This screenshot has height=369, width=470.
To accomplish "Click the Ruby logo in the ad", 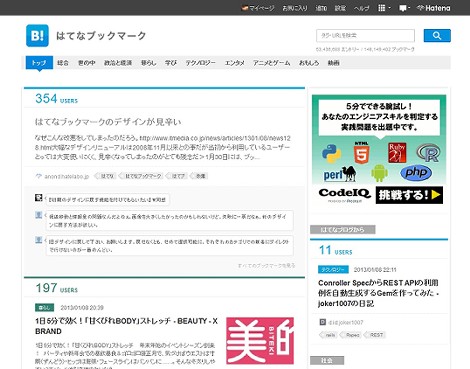I will (x=397, y=153).
